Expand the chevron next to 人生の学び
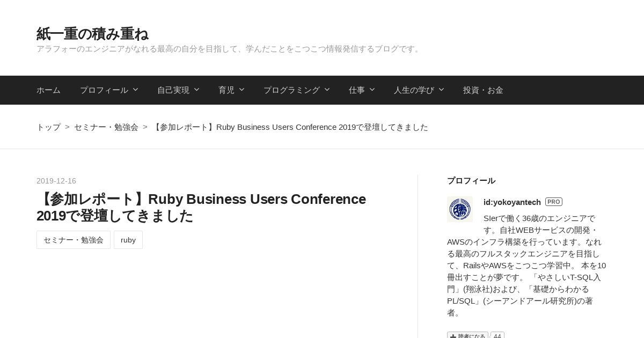 click(441, 90)
